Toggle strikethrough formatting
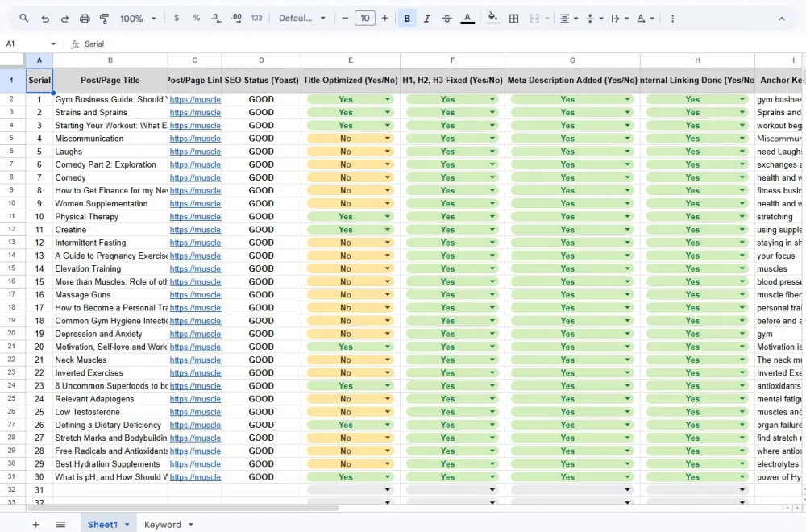 [x=447, y=19]
